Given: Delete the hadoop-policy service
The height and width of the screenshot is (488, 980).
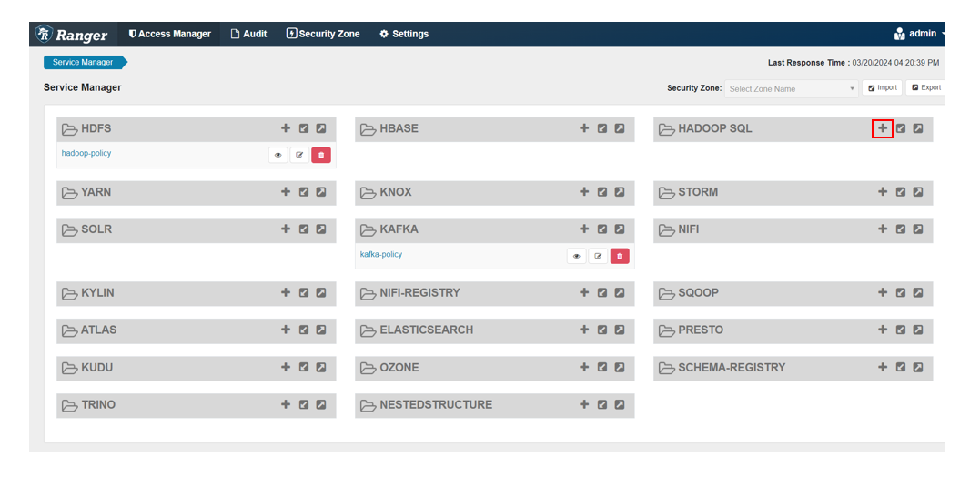Looking at the screenshot, I should [320, 155].
